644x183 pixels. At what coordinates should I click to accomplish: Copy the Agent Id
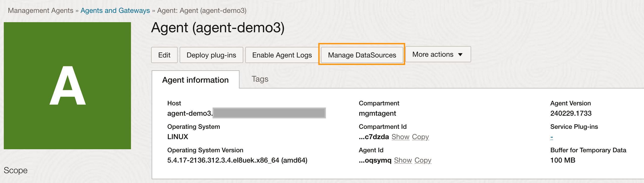423,160
